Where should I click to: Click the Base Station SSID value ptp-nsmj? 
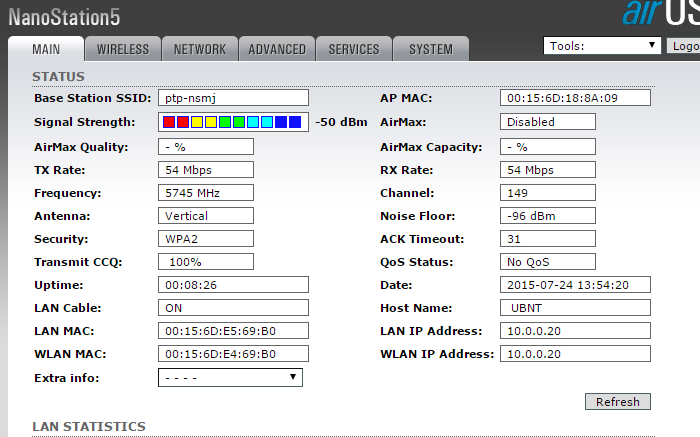pos(233,98)
